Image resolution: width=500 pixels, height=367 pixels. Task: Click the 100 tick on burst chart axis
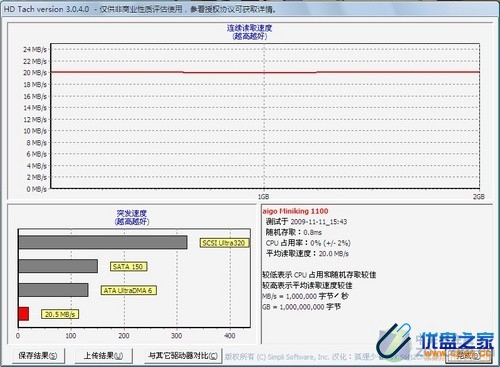(71, 336)
